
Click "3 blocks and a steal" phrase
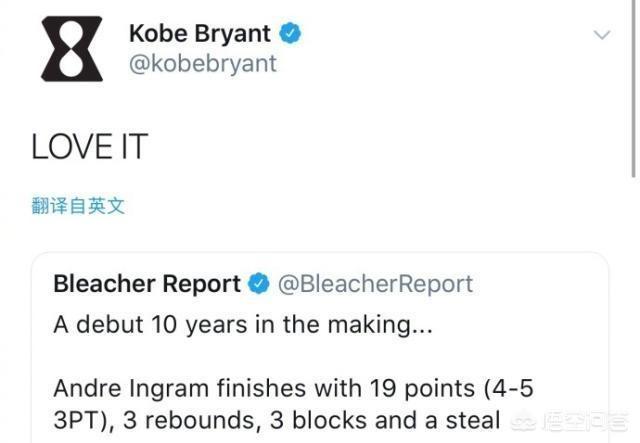pos(400,420)
